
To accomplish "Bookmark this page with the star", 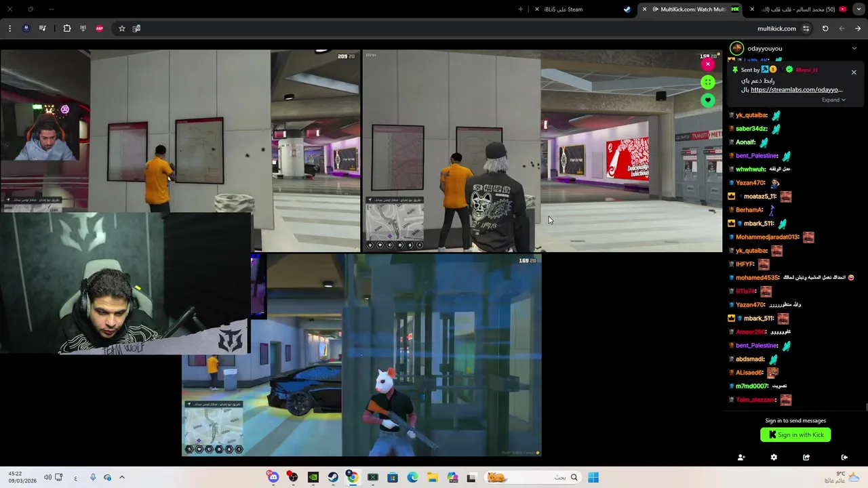I will coord(122,28).
